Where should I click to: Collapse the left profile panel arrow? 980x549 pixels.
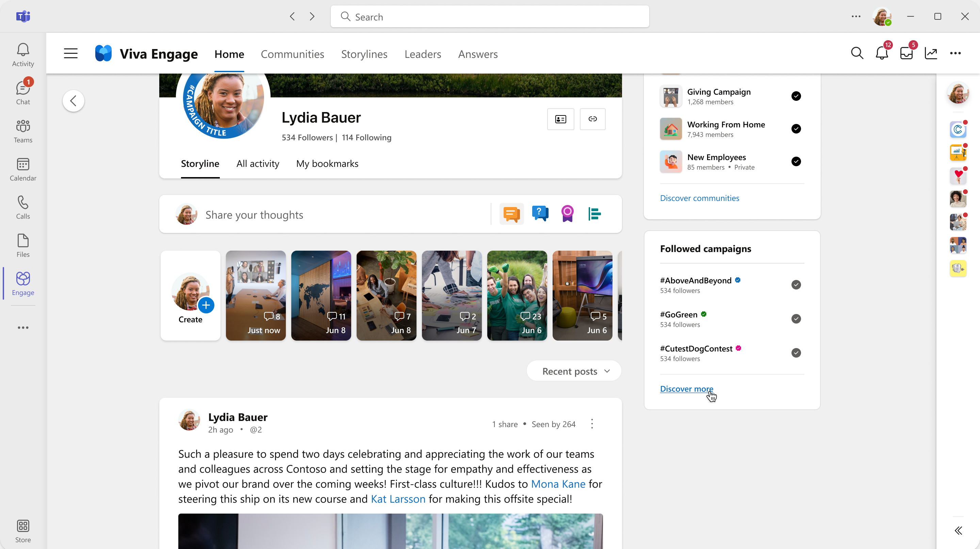click(x=73, y=101)
